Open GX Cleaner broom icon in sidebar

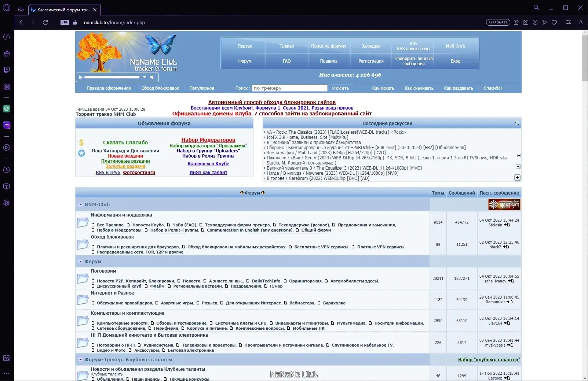(x=6, y=53)
